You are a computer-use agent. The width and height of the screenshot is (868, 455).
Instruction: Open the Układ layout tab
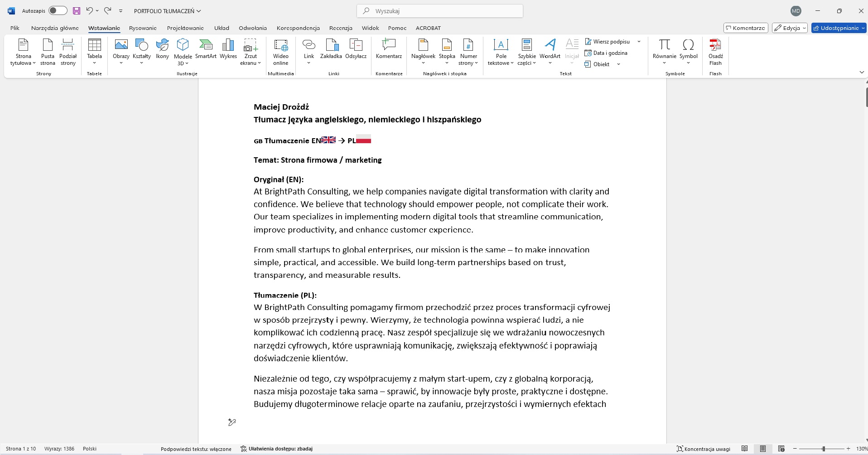click(x=222, y=28)
